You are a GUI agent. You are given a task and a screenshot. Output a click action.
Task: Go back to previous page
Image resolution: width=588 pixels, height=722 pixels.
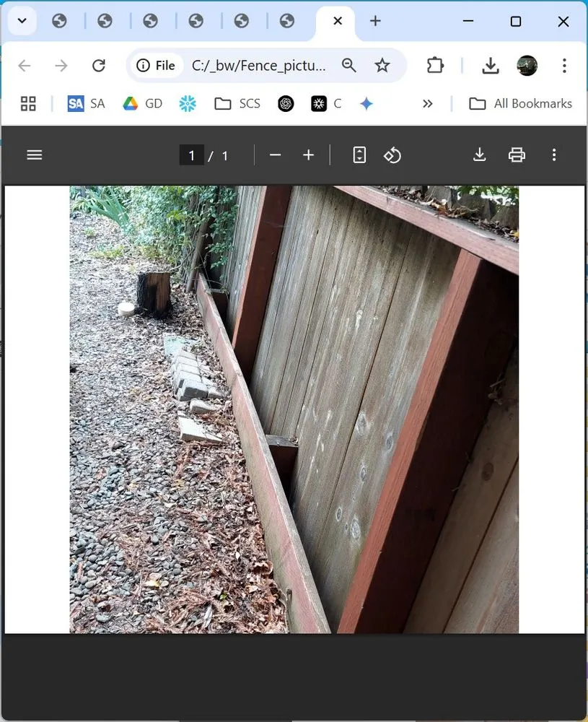point(24,66)
